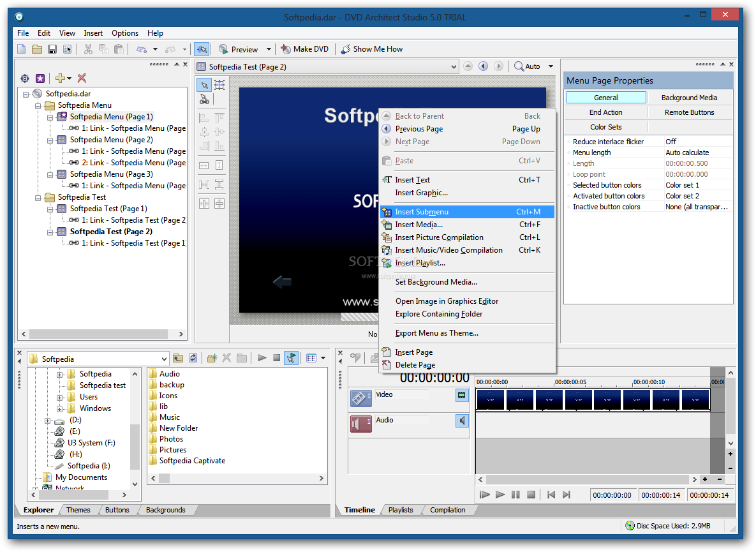Open the Options menu

pos(125,33)
